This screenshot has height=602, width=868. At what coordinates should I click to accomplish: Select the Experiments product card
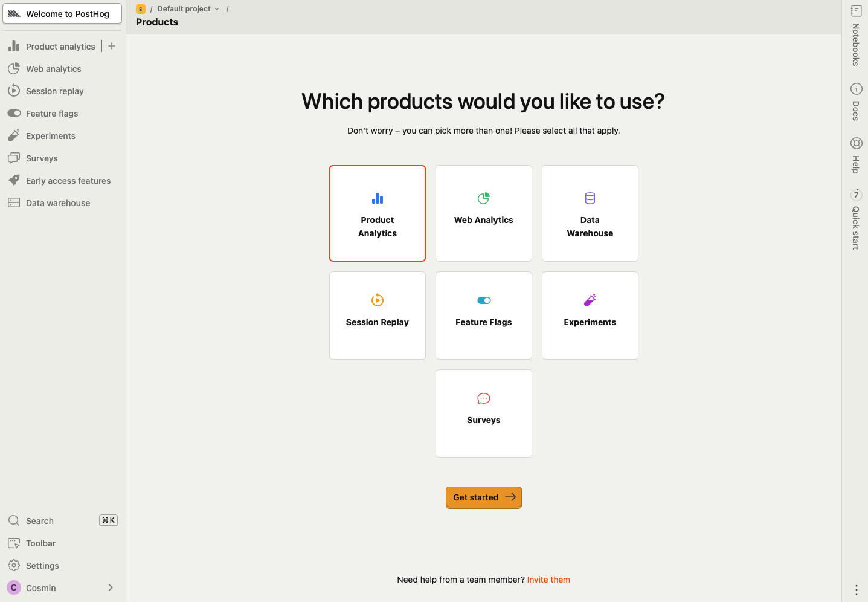[590, 316]
